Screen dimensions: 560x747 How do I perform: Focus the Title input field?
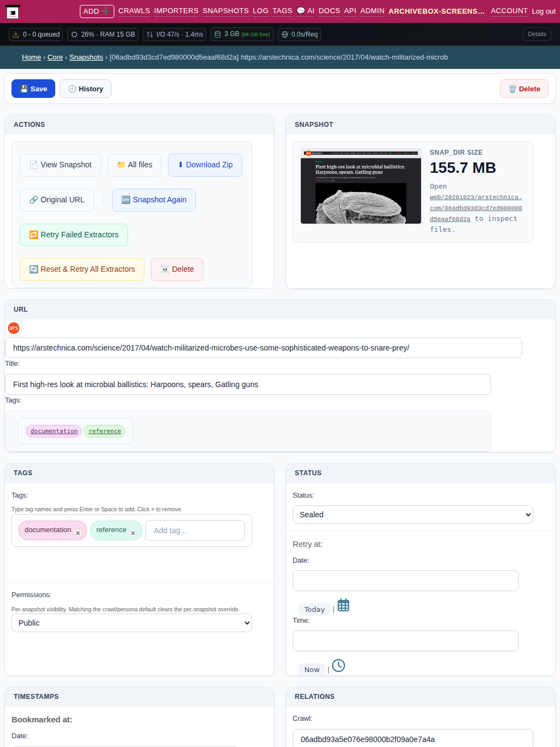coord(248,384)
